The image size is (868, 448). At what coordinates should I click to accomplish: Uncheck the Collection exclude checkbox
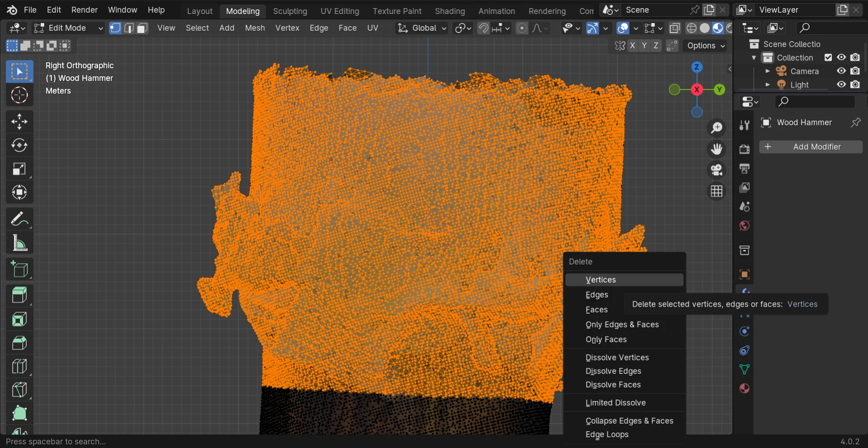828,57
